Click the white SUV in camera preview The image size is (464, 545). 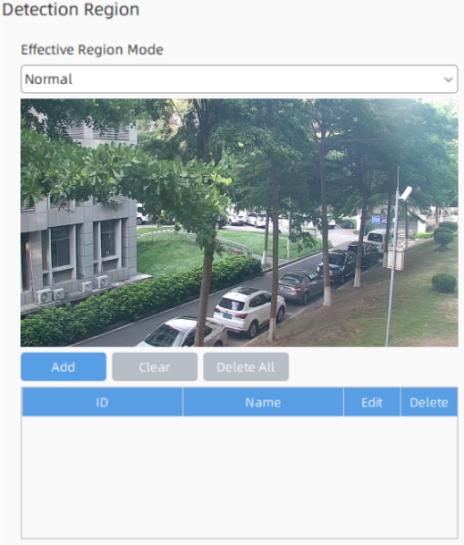click(x=249, y=311)
